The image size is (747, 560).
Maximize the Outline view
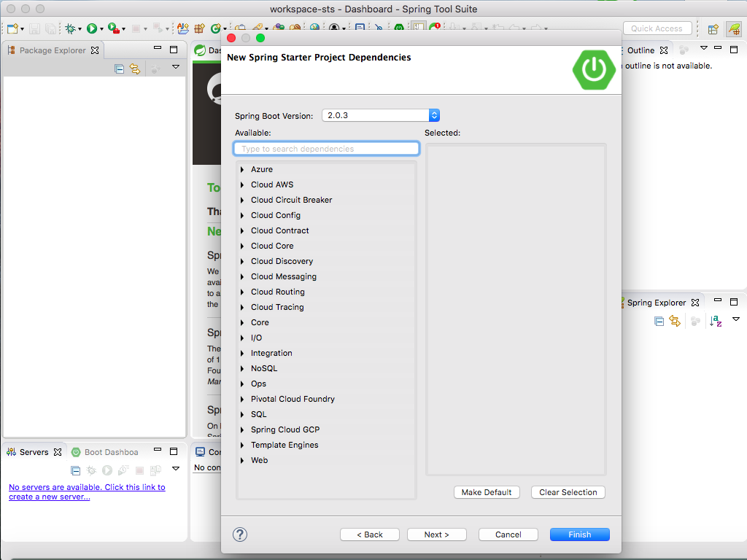(734, 50)
